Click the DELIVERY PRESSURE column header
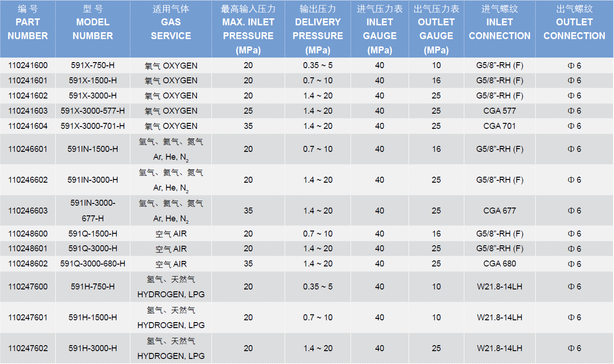Image resolution: width=614 pixels, height=364 pixels. point(318,29)
